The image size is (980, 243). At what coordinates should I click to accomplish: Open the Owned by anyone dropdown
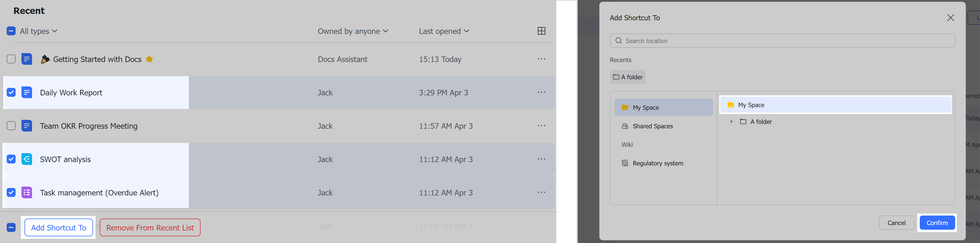[x=353, y=31]
